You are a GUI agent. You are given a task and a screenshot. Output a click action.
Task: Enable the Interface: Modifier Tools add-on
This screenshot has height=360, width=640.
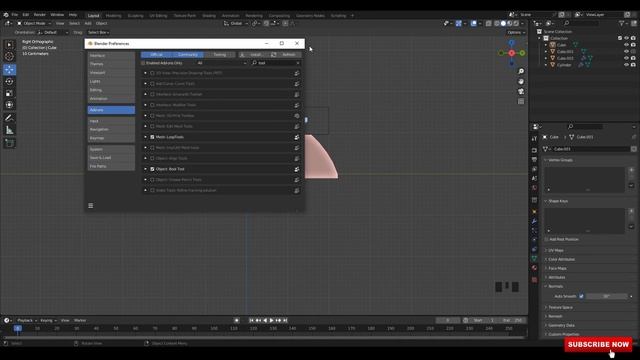tap(152, 105)
